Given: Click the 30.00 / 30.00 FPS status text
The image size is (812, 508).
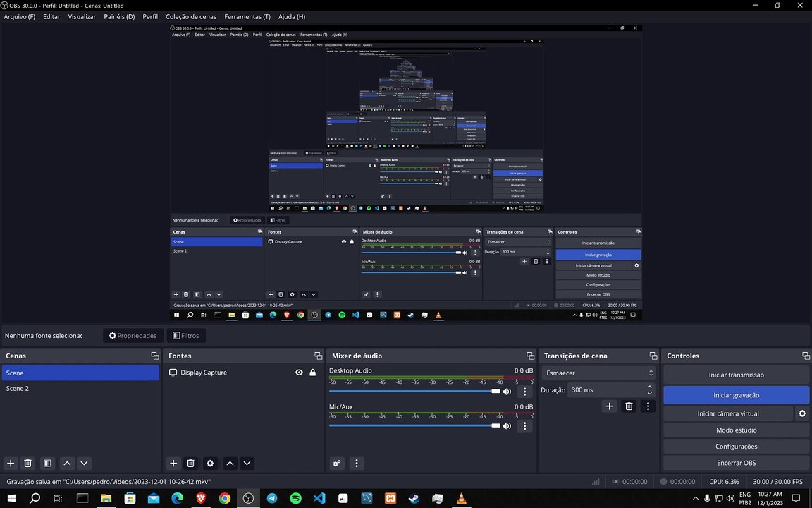Looking at the screenshot, I should click(778, 482).
